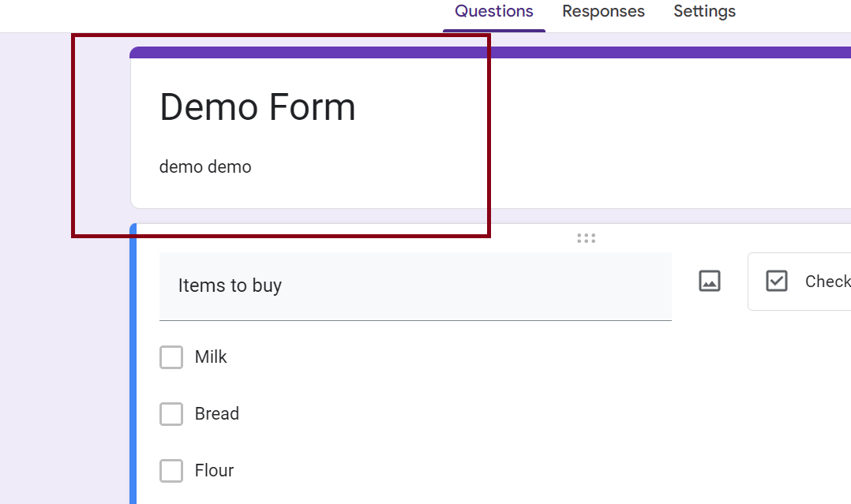
Task: Tick the Bread checkbox
Action: [x=171, y=414]
